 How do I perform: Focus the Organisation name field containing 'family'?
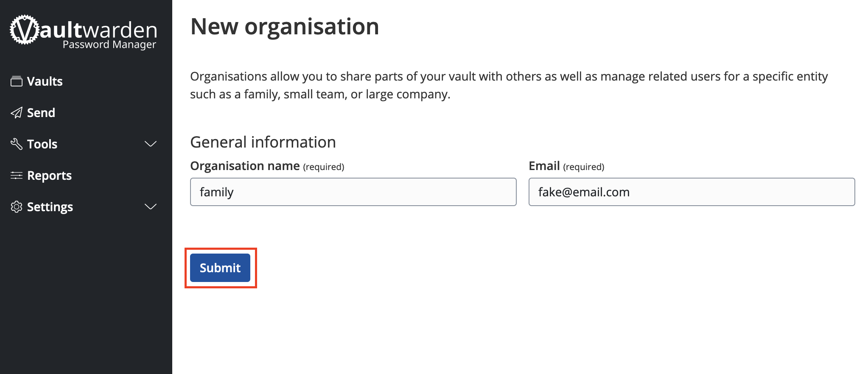(353, 192)
